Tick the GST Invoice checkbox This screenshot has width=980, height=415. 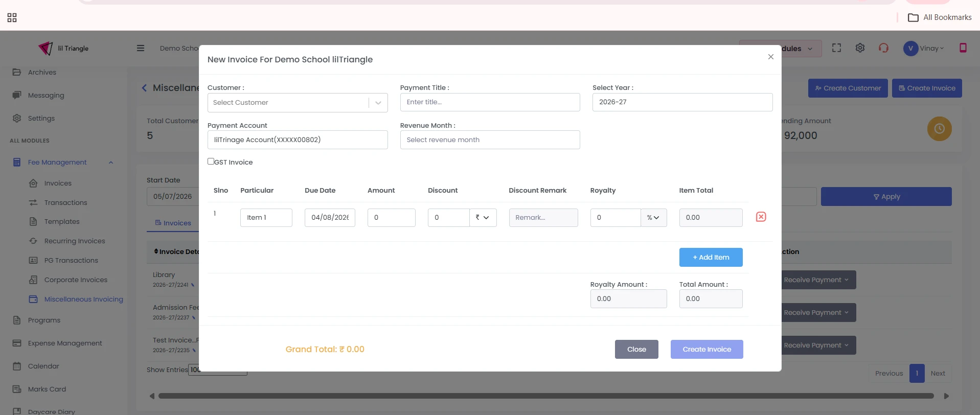(211, 161)
